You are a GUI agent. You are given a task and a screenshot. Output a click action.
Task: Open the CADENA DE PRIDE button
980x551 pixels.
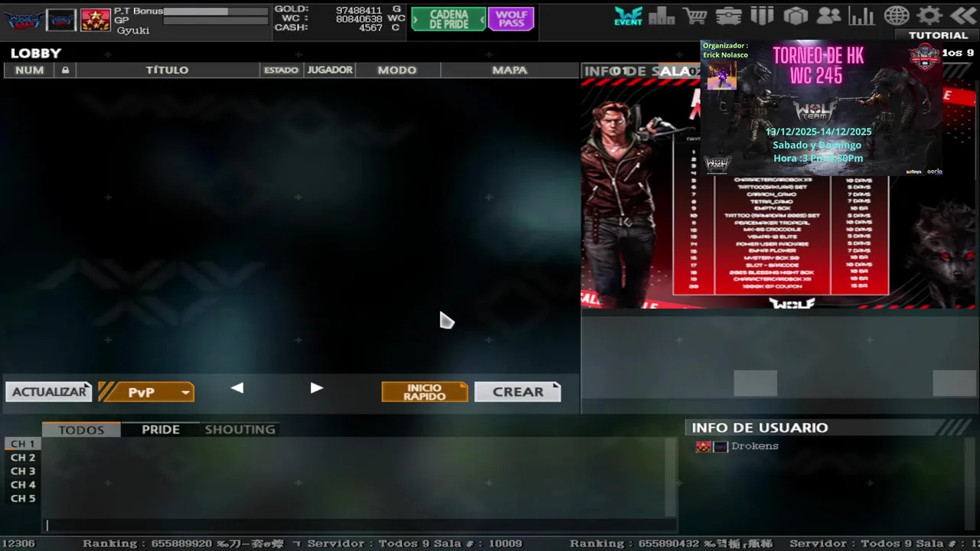pyautogui.click(x=449, y=19)
